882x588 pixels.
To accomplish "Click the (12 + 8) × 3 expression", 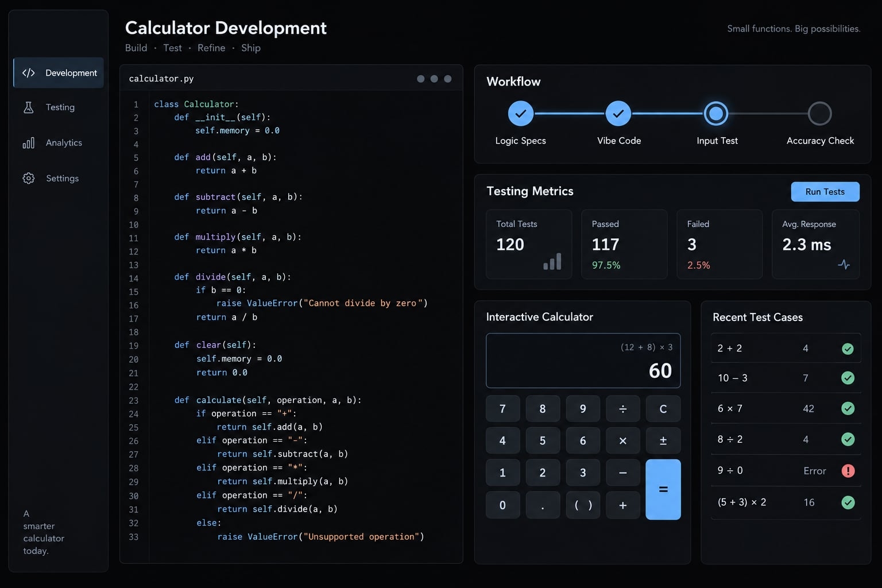I will (x=647, y=347).
